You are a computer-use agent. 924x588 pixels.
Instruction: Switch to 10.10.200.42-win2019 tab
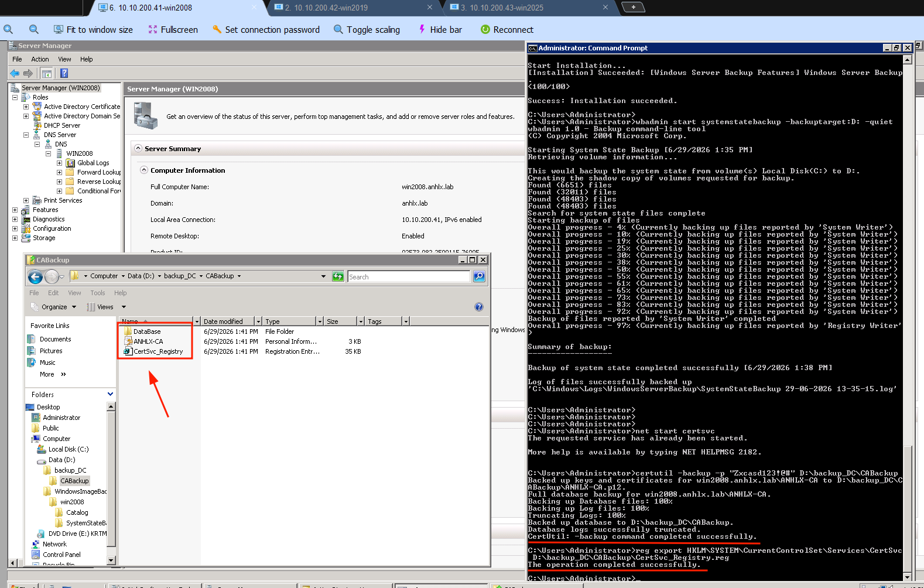click(x=351, y=8)
